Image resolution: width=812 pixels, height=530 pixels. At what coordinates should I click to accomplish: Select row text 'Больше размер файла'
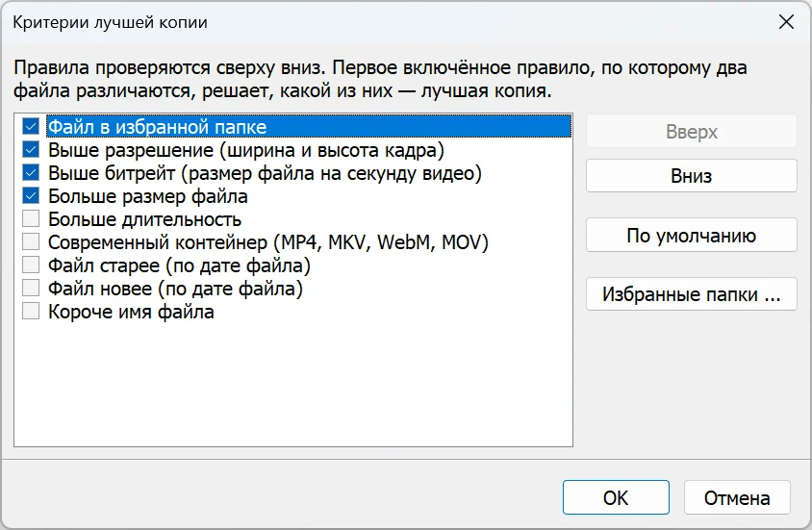[148, 196]
